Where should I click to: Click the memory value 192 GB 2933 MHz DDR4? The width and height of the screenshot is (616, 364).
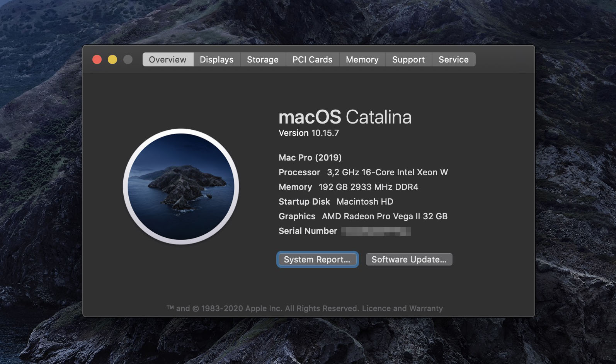click(x=368, y=187)
